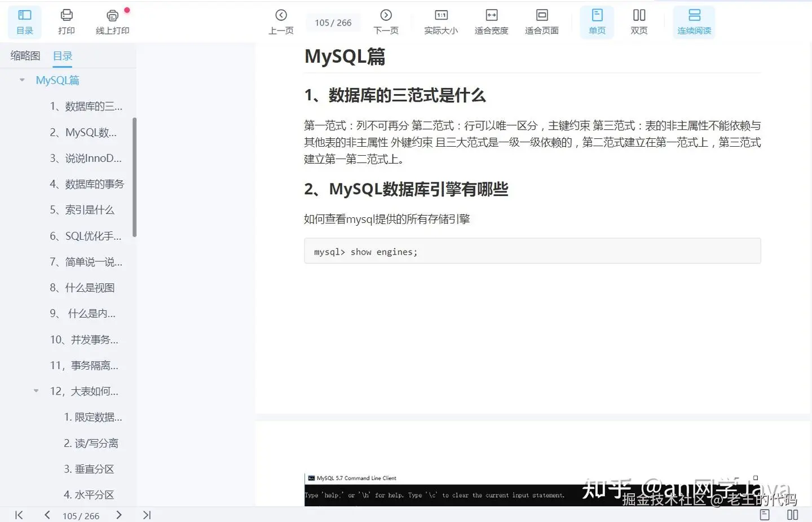This screenshot has height=522, width=812.
Task: Open sub-item 1. 限定数据...
Action: [93, 417]
